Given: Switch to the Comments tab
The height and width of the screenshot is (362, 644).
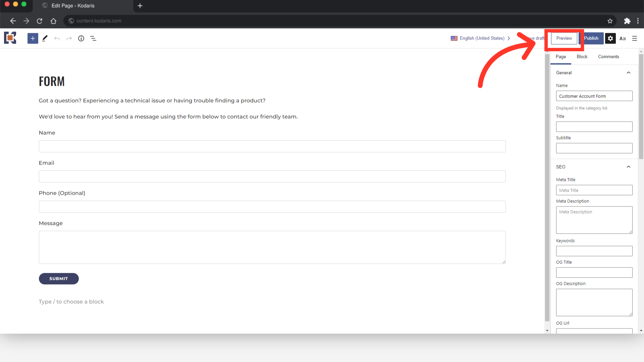Looking at the screenshot, I should [608, 57].
